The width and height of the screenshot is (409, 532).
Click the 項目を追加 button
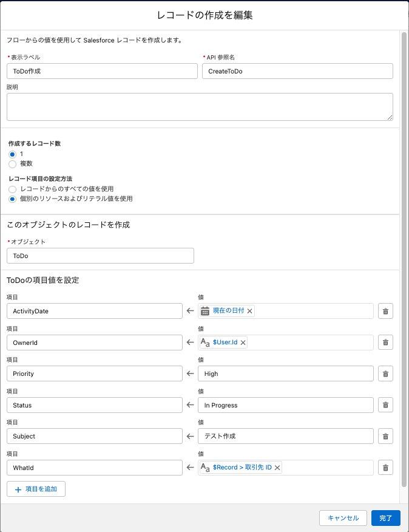(x=36, y=489)
